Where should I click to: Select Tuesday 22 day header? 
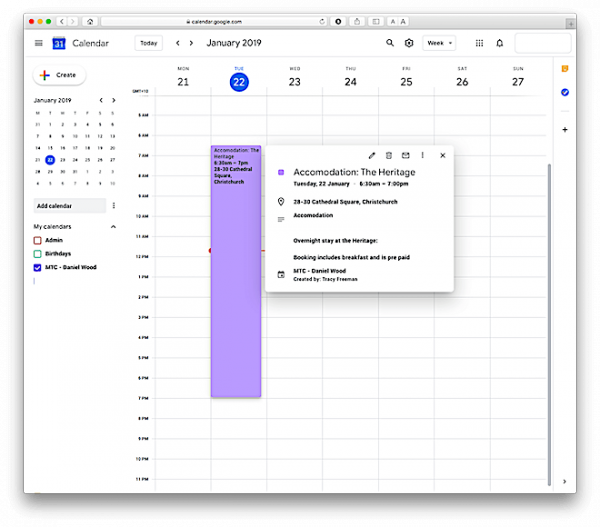239,78
